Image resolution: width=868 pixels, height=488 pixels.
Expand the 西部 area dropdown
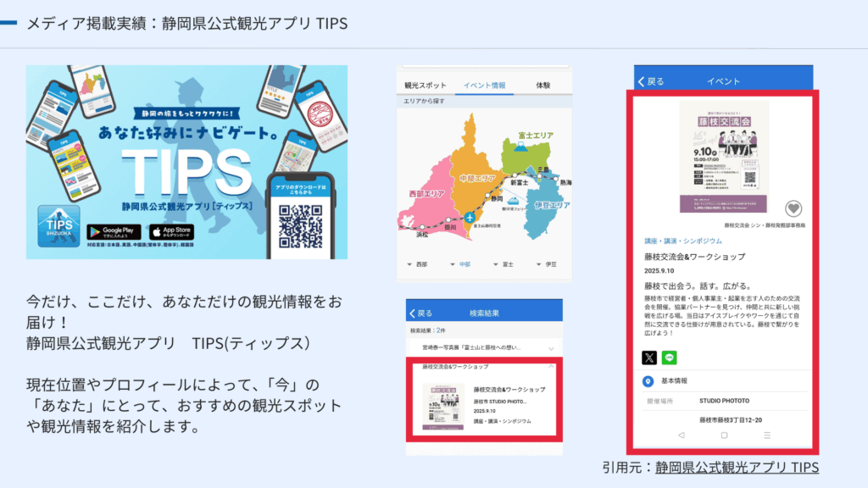coord(417,264)
